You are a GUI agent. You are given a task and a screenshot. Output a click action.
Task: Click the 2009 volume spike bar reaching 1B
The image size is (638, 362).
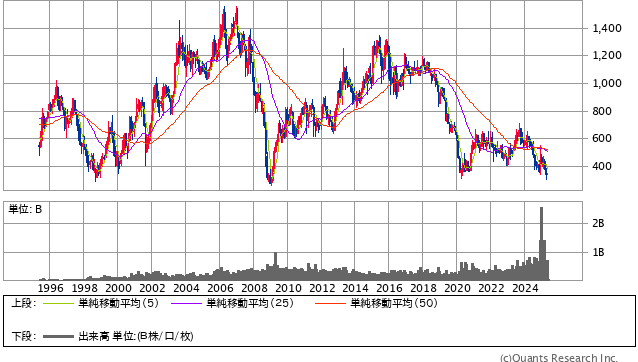(x=275, y=266)
